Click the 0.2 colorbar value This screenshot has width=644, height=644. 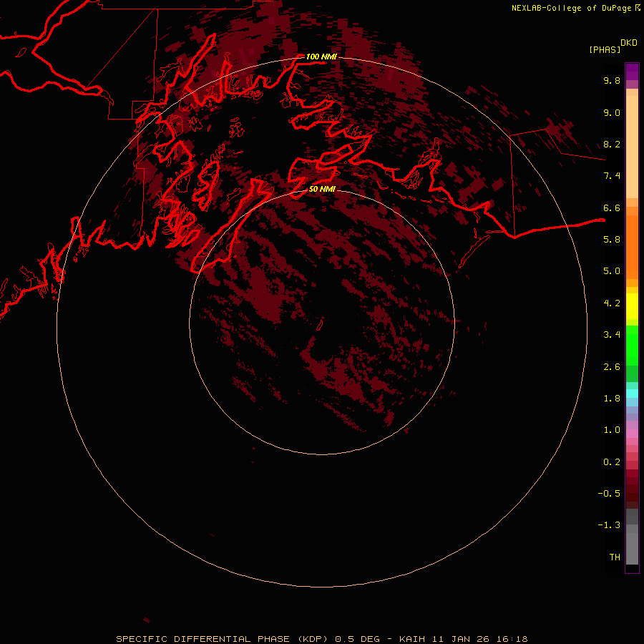point(612,462)
